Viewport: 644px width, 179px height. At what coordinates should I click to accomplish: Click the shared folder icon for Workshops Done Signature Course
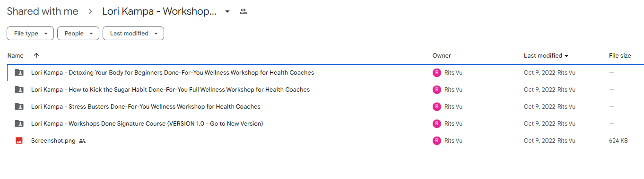click(19, 124)
